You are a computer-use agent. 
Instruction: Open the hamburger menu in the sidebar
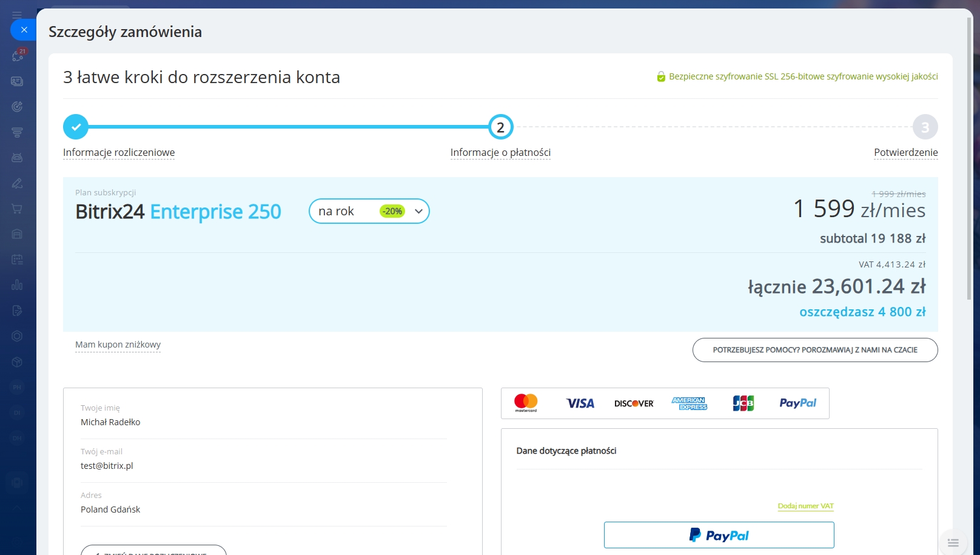(x=17, y=15)
